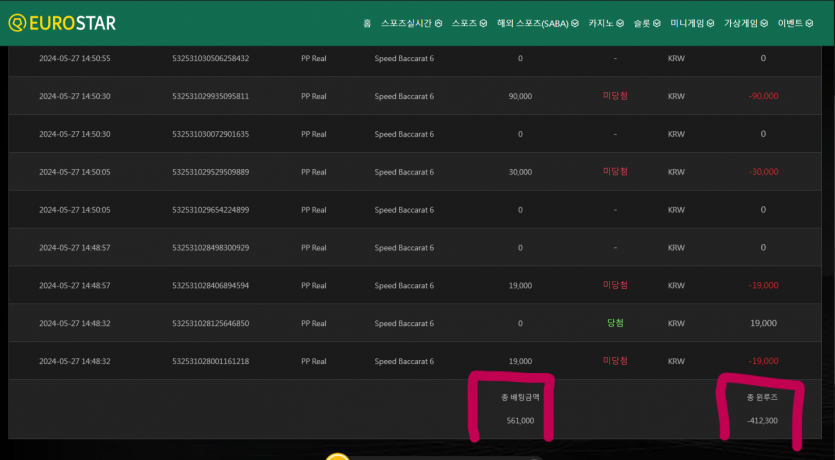The height and width of the screenshot is (460, 835).
Task: Select bet ID 532531029654224899
Action: [210, 210]
